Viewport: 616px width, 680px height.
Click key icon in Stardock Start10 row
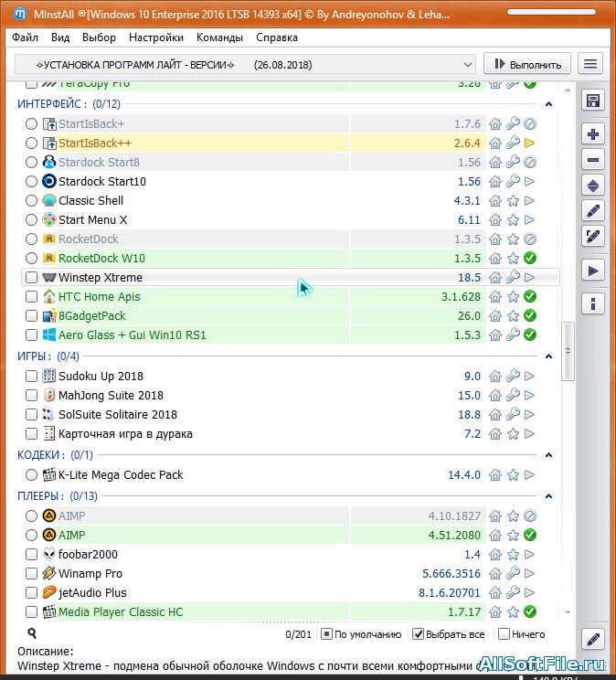click(x=513, y=181)
